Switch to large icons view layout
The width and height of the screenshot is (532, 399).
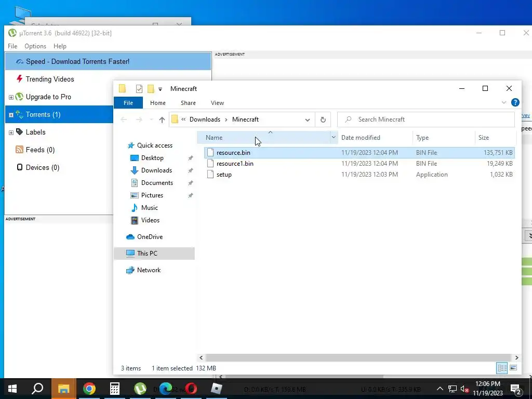click(513, 368)
